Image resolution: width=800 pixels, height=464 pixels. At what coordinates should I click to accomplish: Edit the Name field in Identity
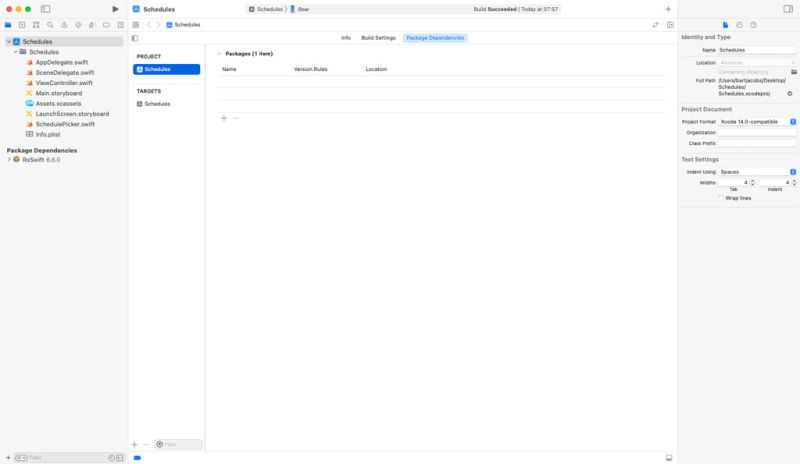pos(757,50)
